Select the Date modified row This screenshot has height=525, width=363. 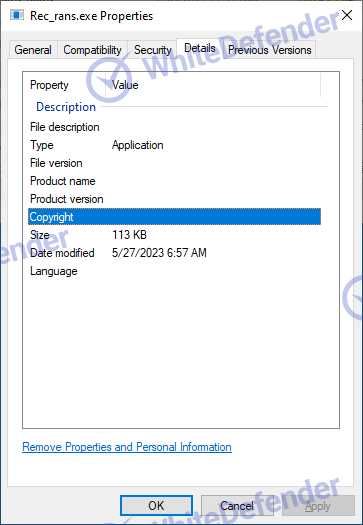click(x=174, y=253)
